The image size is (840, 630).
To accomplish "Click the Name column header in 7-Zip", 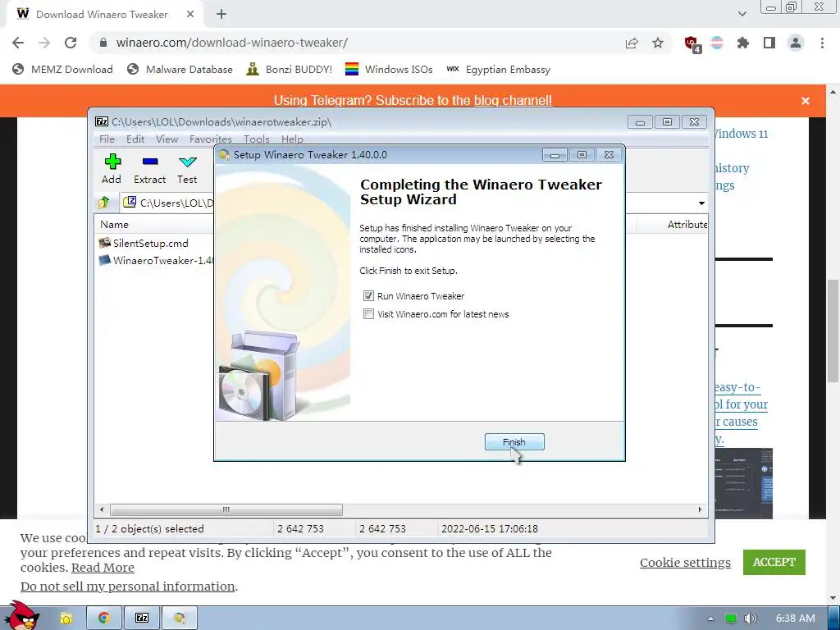I will point(154,225).
